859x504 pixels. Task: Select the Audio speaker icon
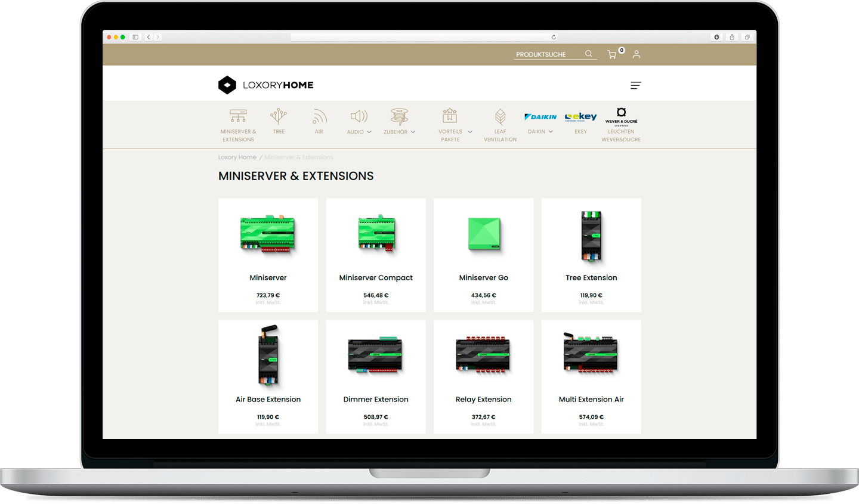click(x=359, y=116)
